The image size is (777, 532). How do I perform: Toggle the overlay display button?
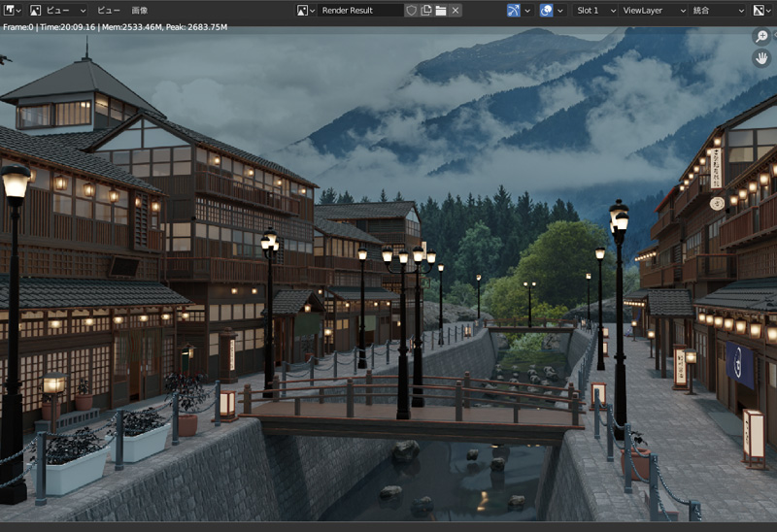tap(546, 10)
